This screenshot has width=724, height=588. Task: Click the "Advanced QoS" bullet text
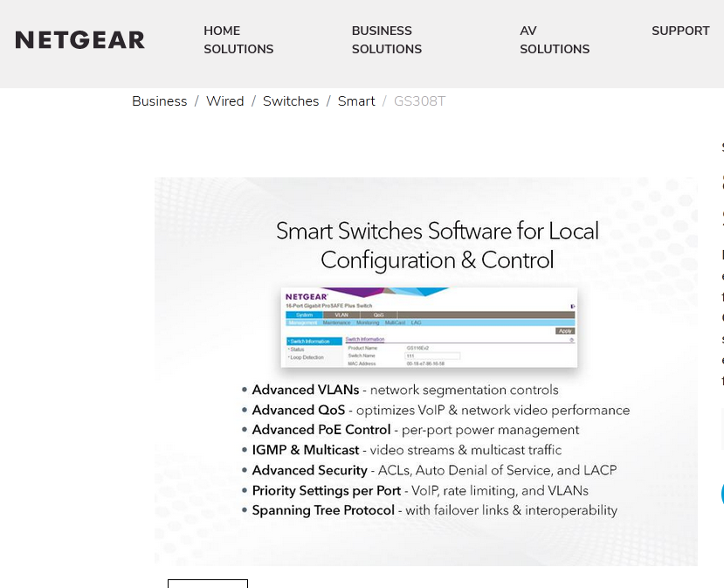[x=299, y=410]
